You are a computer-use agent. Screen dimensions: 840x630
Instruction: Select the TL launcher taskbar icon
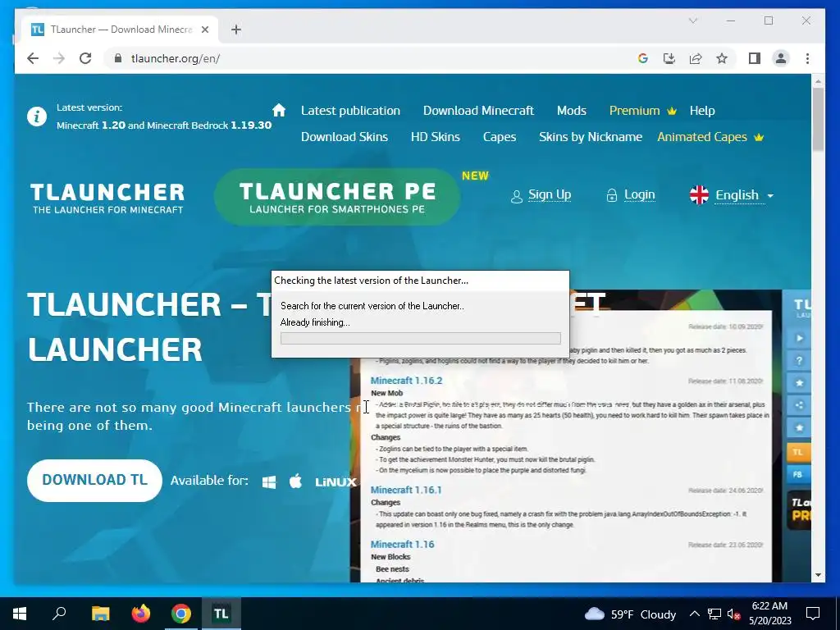tap(221, 614)
